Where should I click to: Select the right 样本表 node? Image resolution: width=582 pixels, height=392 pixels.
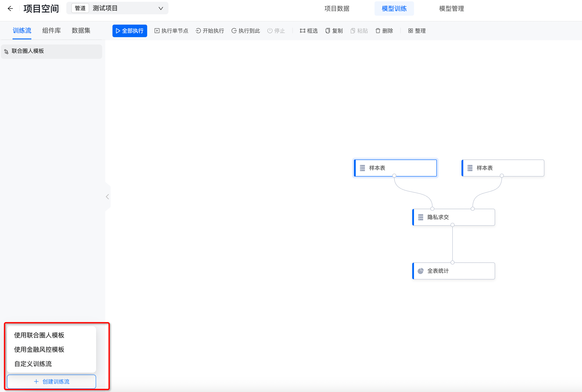(x=503, y=168)
